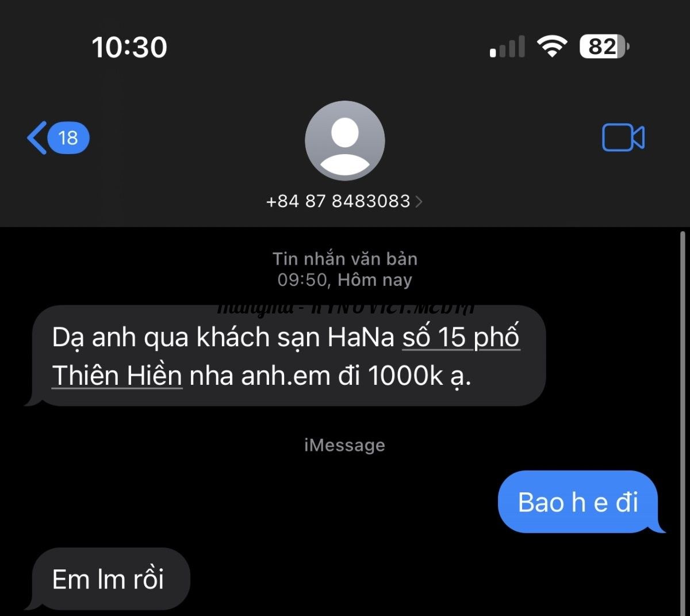Screen dimensions: 690x616
Task: Tap the "Tin nhắn văn bản" label
Action: point(345,259)
